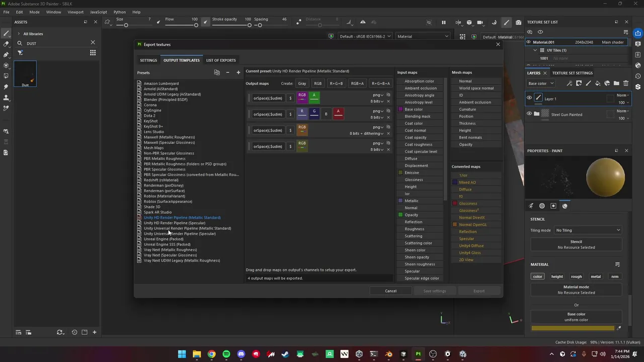
Task: Add a paint layer in Layers panel
Action: click(x=588, y=83)
